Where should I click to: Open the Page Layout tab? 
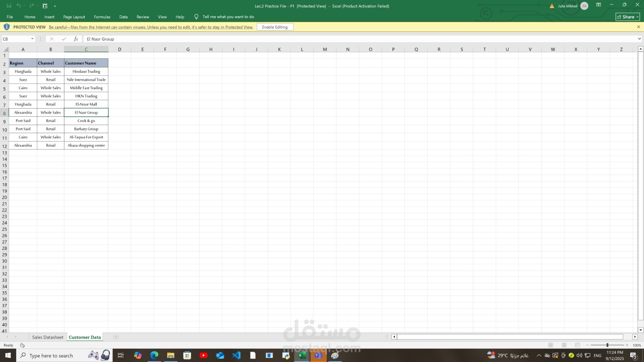click(x=74, y=17)
